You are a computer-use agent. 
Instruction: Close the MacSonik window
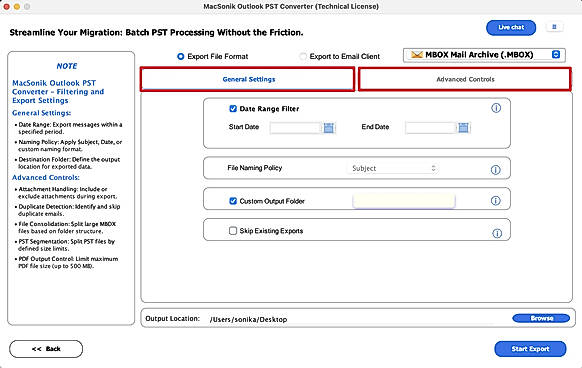(x=6, y=6)
